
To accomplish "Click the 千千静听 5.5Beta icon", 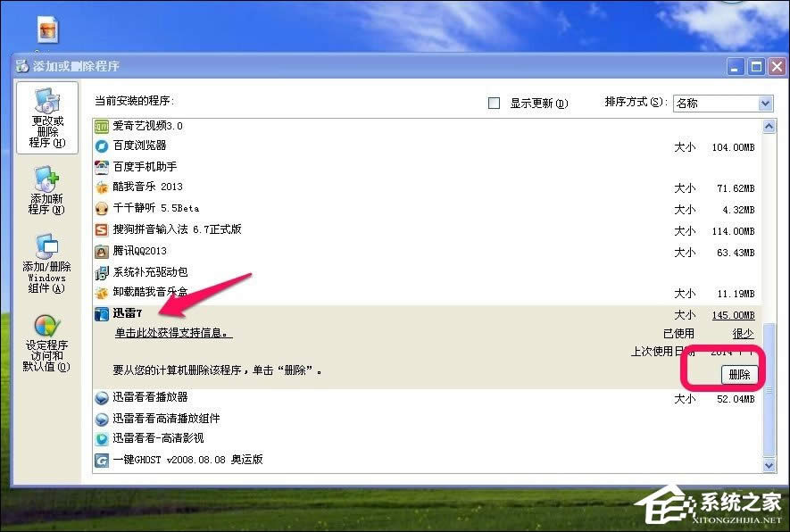I will pos(102,209).
